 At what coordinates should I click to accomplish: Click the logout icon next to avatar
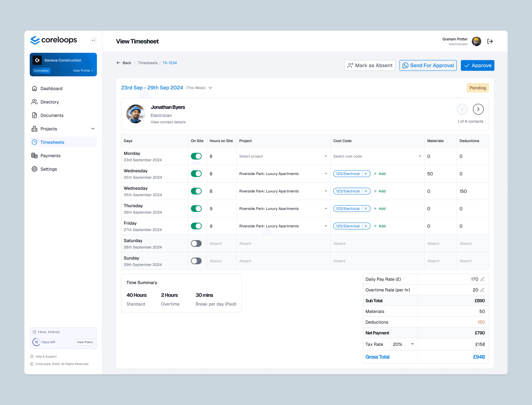point(490,41)
